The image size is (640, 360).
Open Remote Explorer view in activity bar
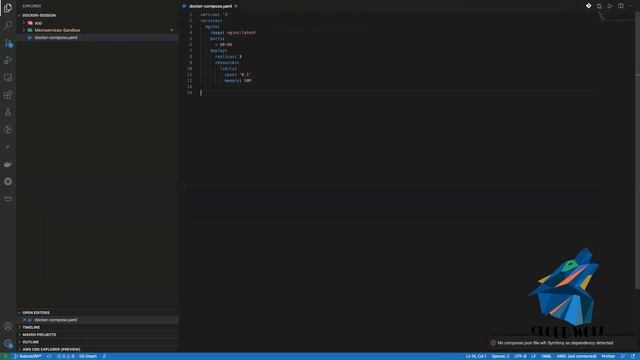(x=8, y=78)
